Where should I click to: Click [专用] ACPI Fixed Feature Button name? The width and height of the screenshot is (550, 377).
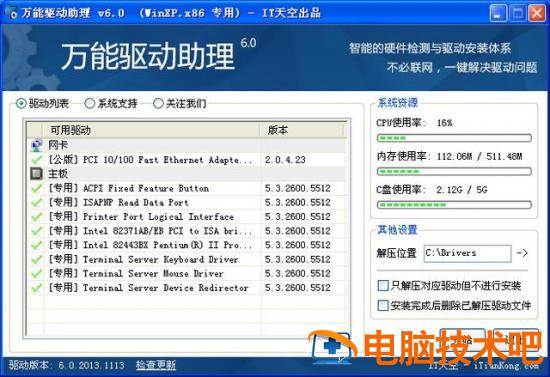pyautogui.click(x=128, y=188)
